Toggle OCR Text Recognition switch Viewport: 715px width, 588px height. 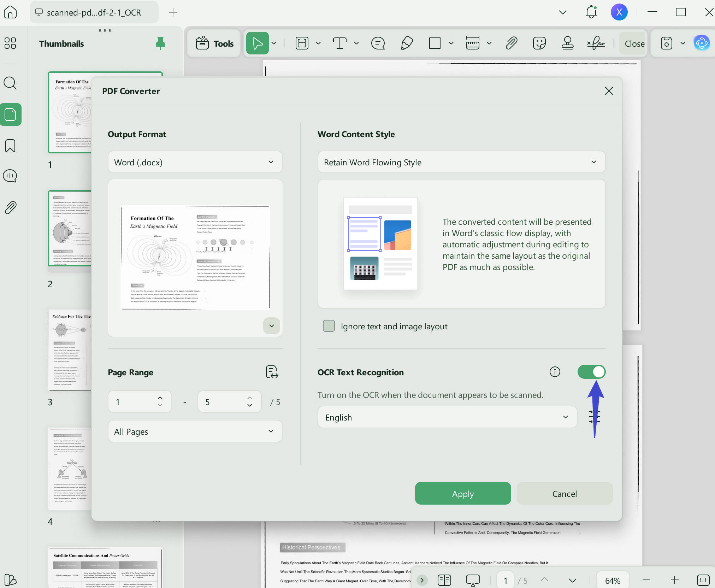[x=591, y=372]
